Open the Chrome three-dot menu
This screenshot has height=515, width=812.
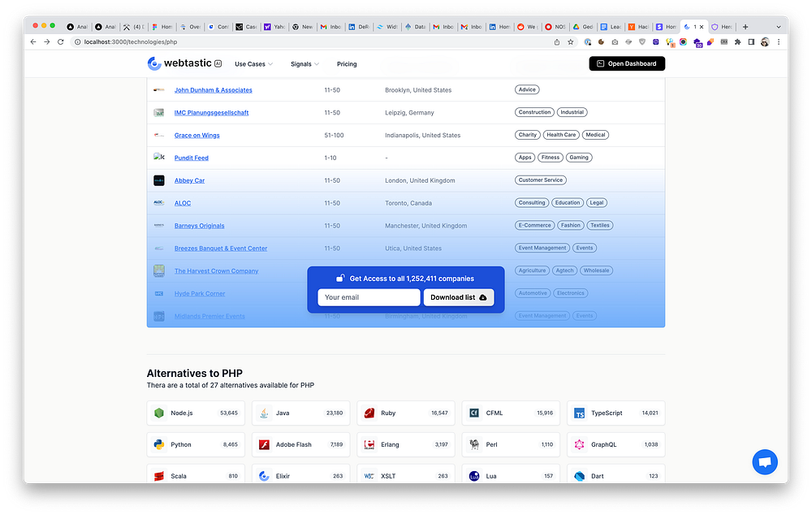pyautogui.click(x=779, y=42)
